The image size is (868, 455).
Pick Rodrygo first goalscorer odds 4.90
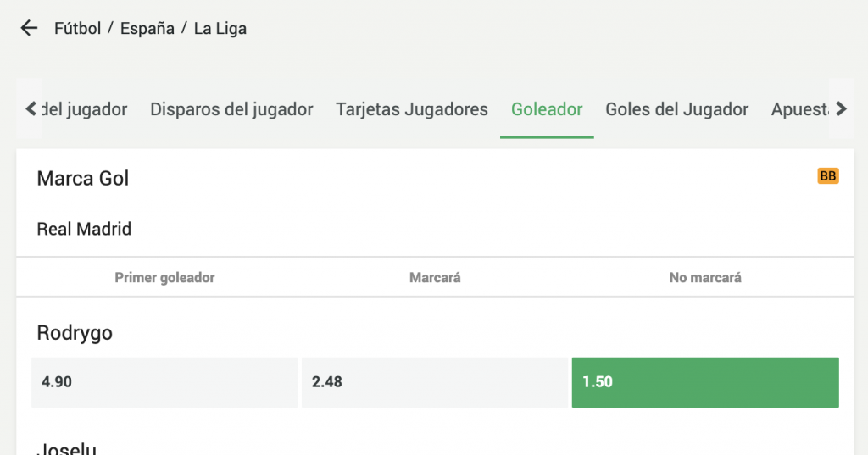click(x=164, y=382)
